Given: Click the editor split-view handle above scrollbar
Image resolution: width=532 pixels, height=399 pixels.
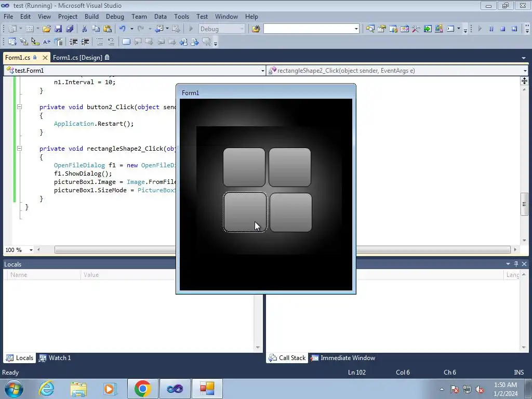Looking at the screenshot, I should click(524, 81).
